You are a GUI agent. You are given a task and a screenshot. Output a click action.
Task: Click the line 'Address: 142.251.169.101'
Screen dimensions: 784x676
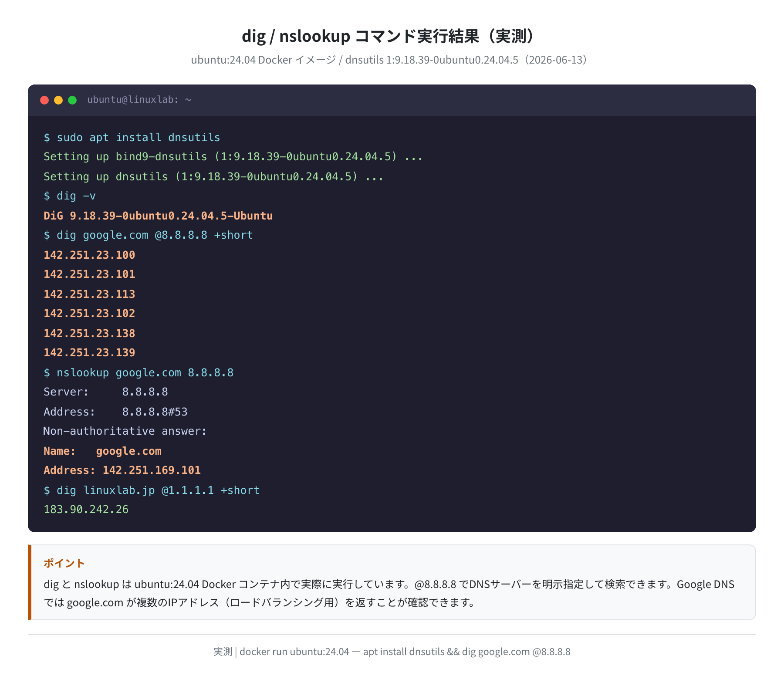[122, 470]
